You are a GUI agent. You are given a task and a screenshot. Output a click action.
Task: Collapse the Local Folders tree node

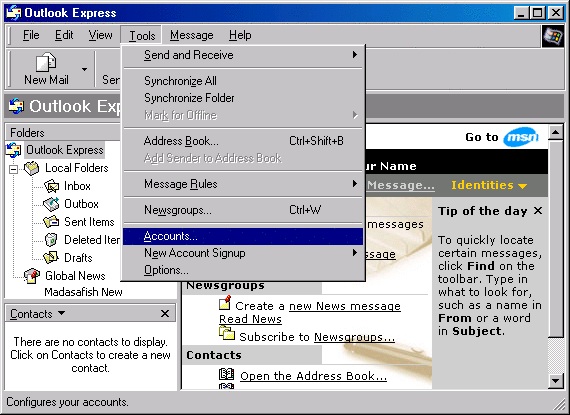tap(13, 169)
